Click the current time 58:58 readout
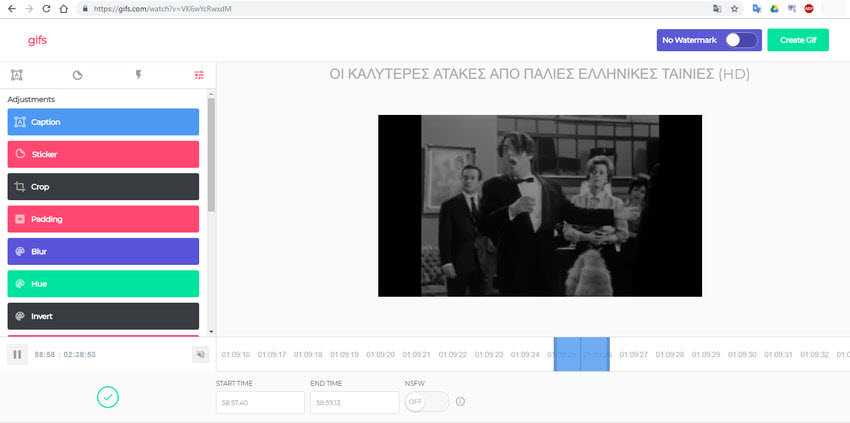 [44, 355]
